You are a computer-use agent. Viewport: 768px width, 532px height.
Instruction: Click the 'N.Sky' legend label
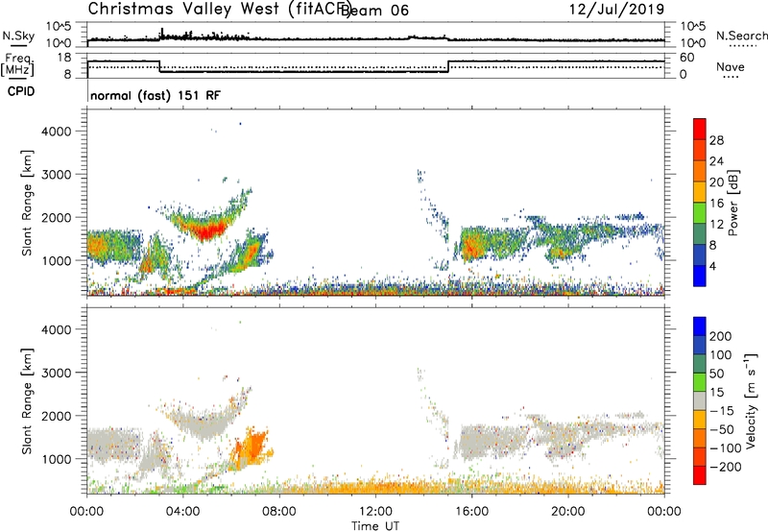[x=18, y=36]
